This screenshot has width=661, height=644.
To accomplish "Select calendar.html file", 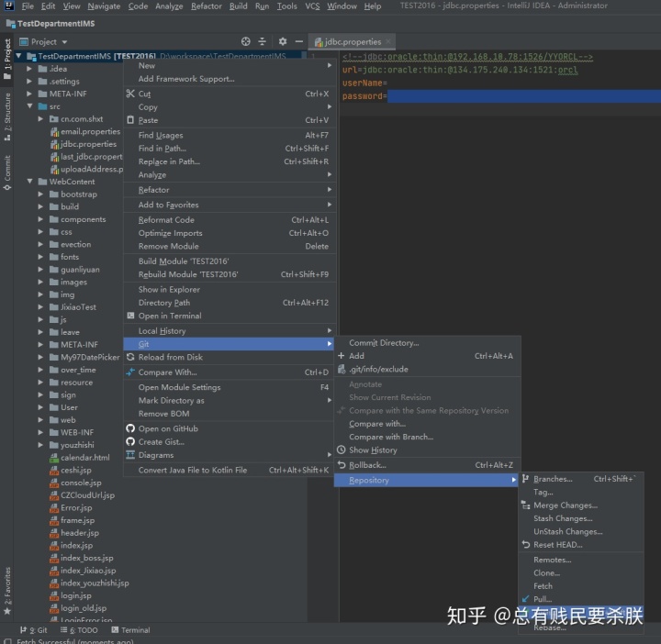I will click(80, 457).
